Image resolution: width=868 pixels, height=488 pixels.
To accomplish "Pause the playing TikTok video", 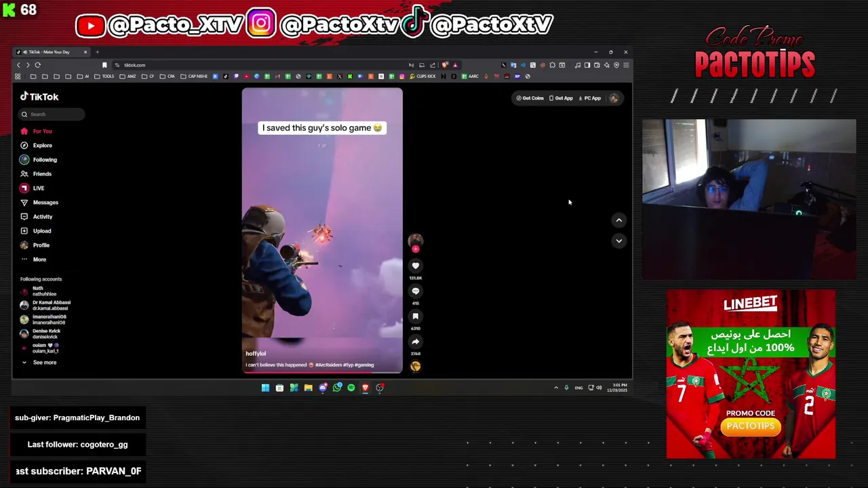I will [x=322, y=230].
